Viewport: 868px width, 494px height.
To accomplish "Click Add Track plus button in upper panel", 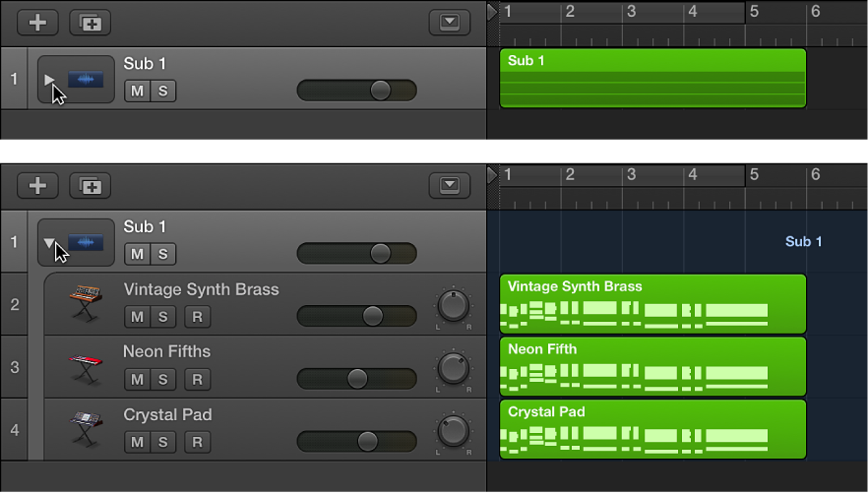I will click(x=37, y=23).
